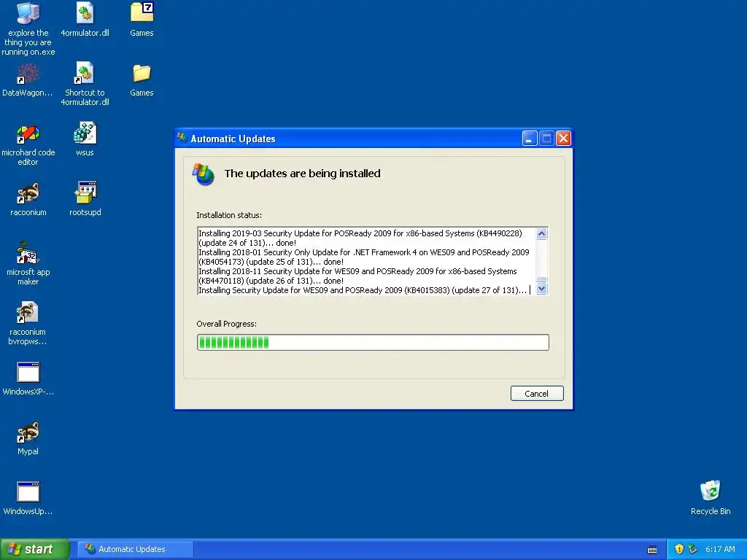Select 'Shortcut to 4ormulator.dll' icon
The image size is (747, 560).
tap(85, 85)
